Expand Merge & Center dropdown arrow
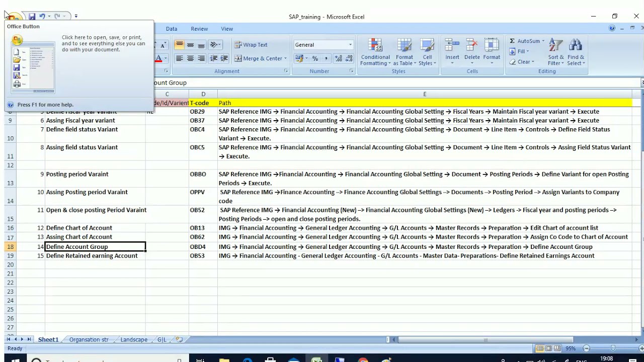This screenshot has height=362, width=644. pyautogui.click(x=285, y=58)
